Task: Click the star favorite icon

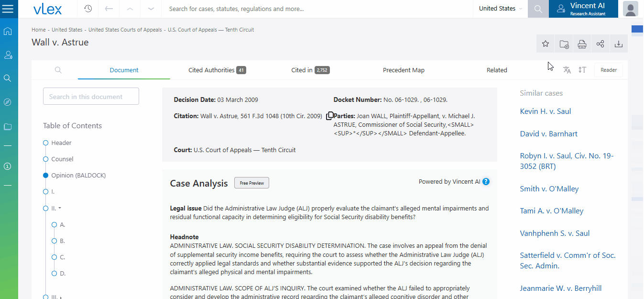Action: click(x=546, y=44)
